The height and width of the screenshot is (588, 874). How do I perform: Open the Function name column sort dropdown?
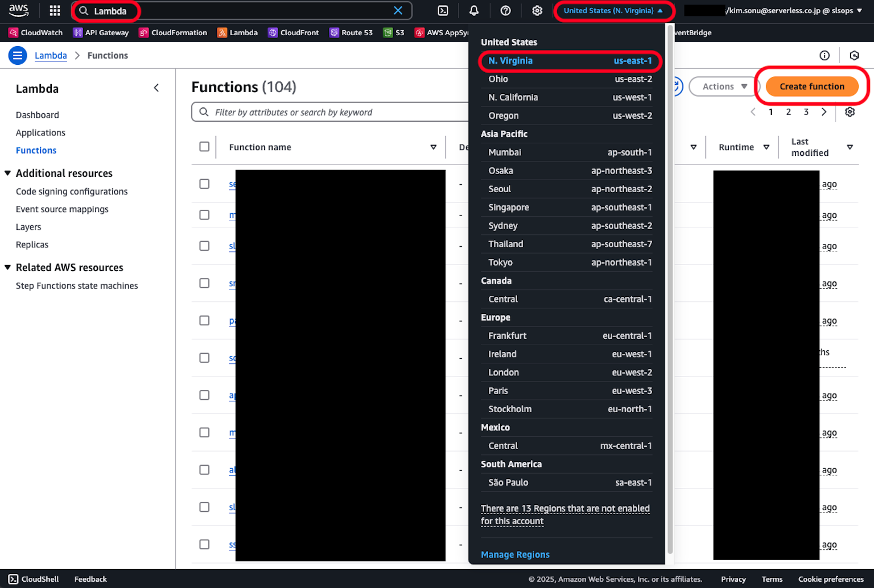click(434, 147)
